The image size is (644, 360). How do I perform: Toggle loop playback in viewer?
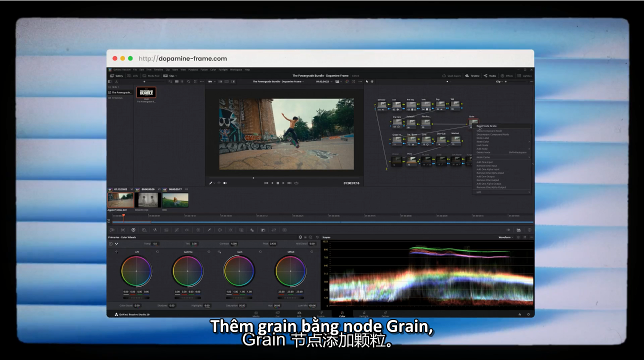(x=296, y=183)
